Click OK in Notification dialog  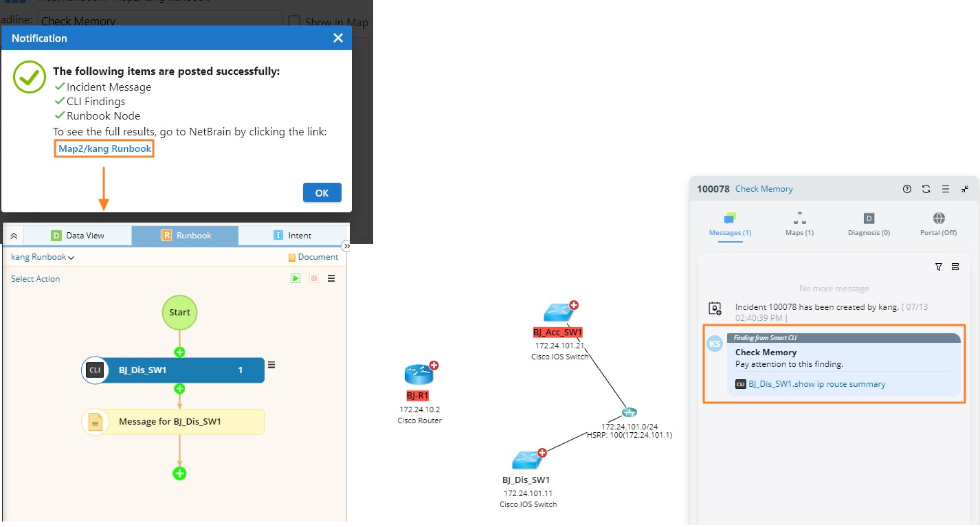pyautogui.click(x=322, y=193)
